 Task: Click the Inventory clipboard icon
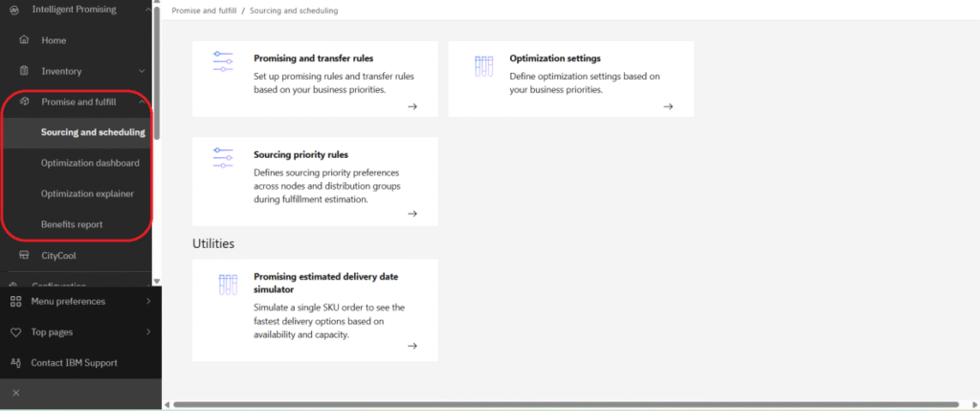[24, 71]
